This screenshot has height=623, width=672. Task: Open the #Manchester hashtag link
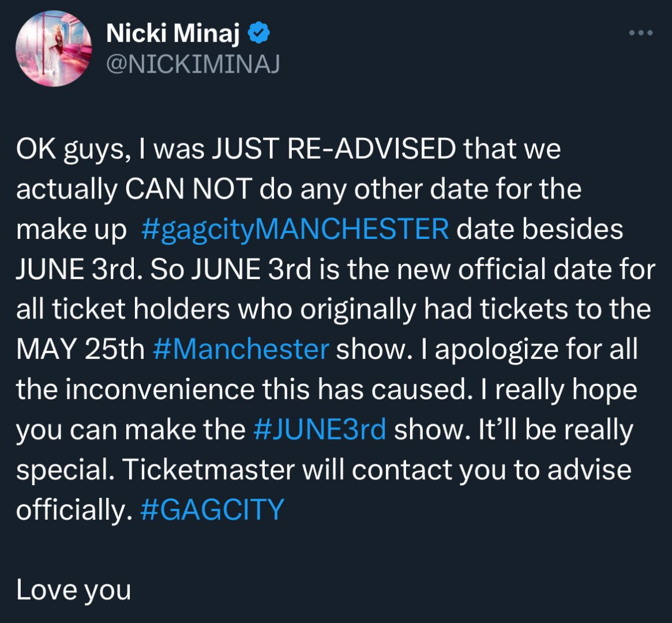click(x=241, y=349)
